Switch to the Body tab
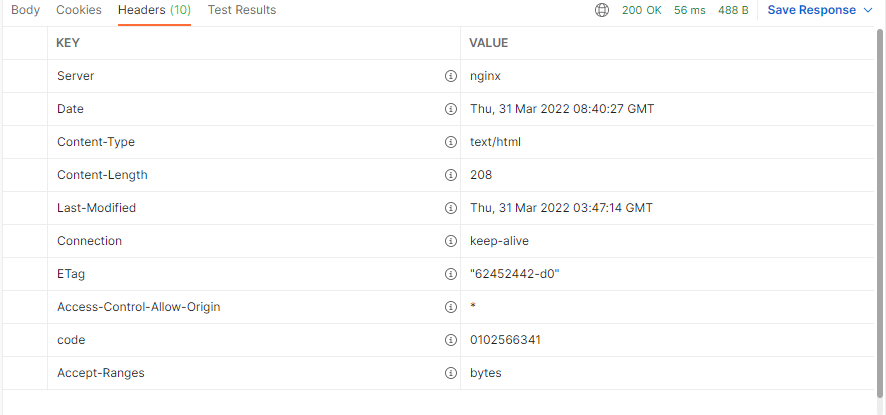This screenshot has width=886, height=415. (25, 10)
